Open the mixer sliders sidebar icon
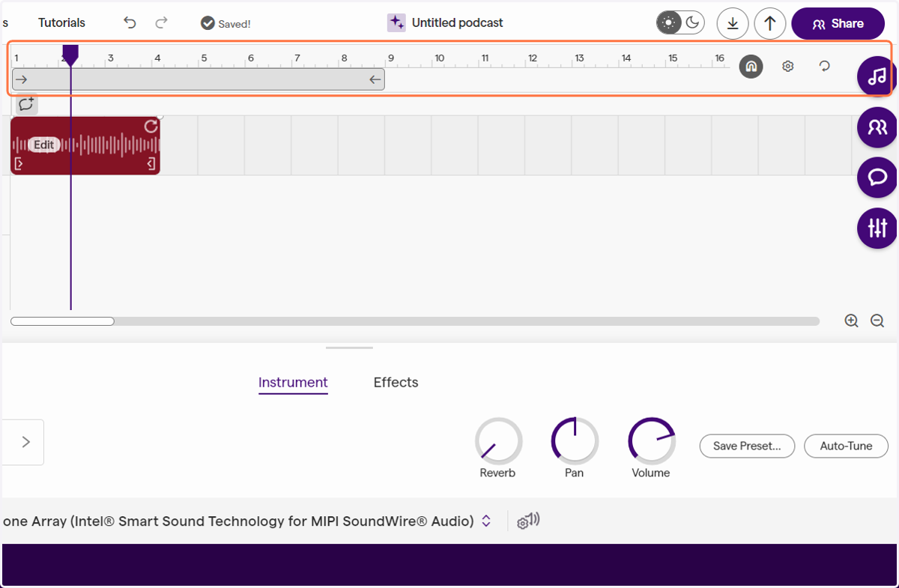 pos(877,228)
